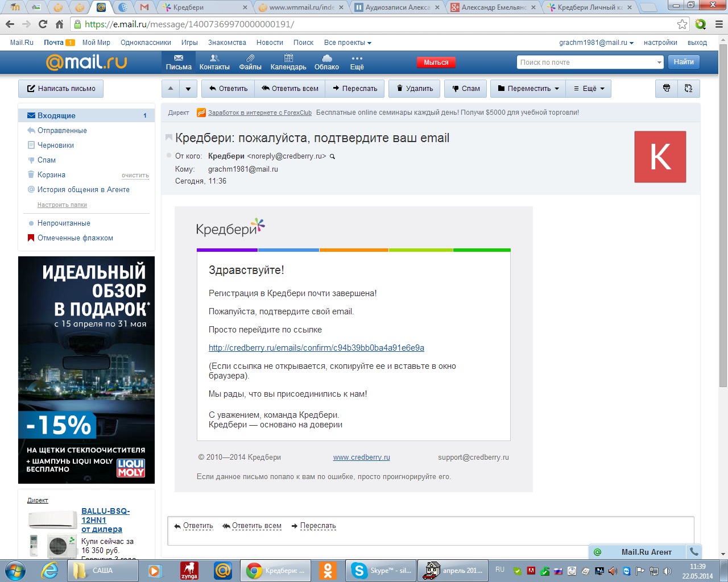Image resolution: width=728 pixels, height=582 pixels.
Task: Click Настроить папки link
Action: 62,205
